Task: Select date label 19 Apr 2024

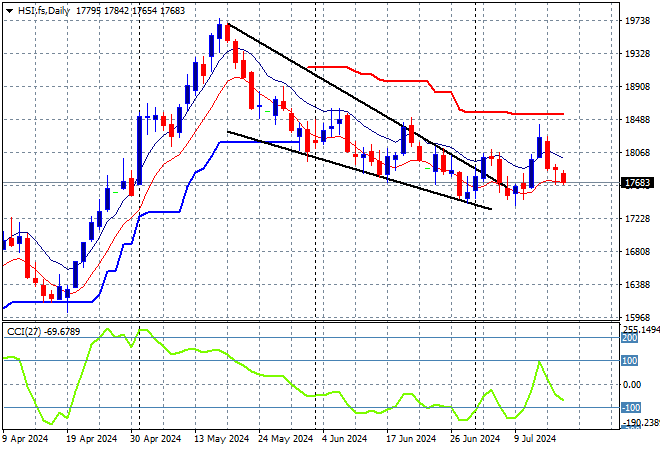Action: (91, 439)
